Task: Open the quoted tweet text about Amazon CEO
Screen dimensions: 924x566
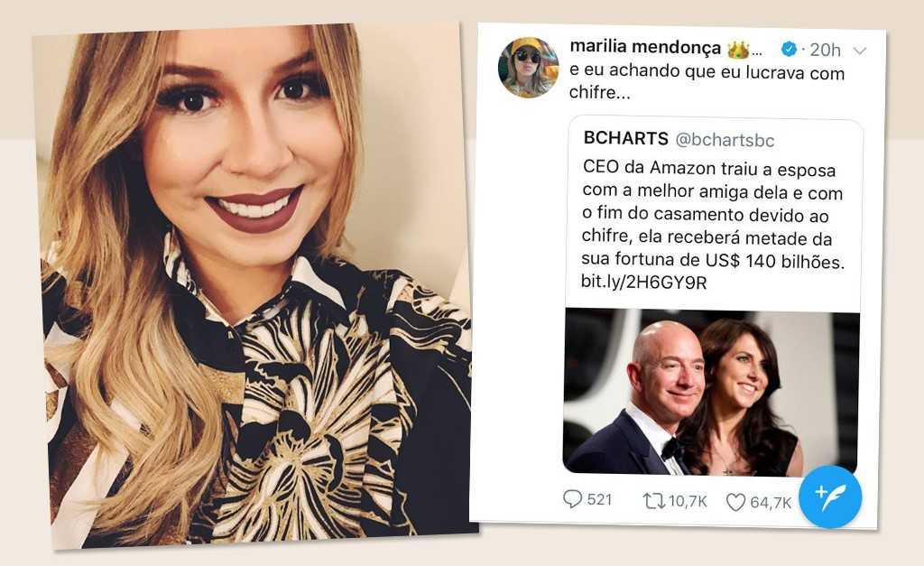Action: 713,215
